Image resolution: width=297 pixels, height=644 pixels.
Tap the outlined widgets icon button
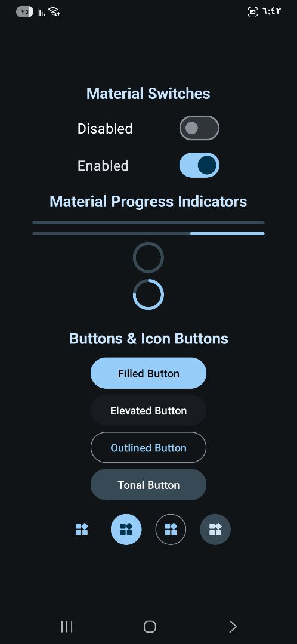[171, 530]
